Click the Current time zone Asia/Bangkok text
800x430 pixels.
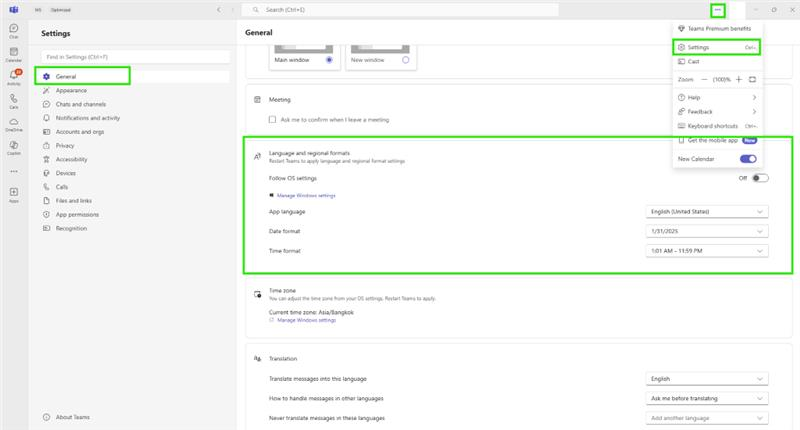[311, 312]
